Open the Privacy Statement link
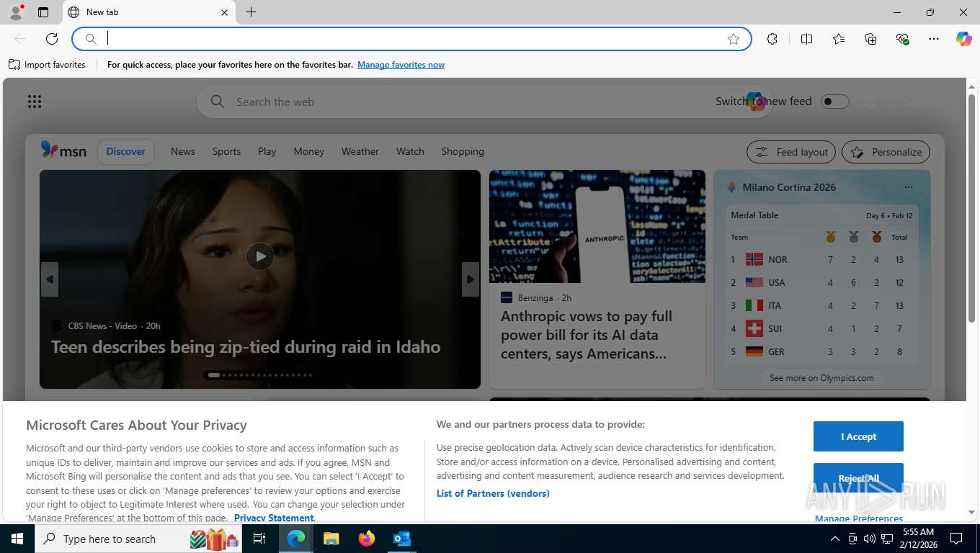This screenshot has height=553, width=980. 274,518
